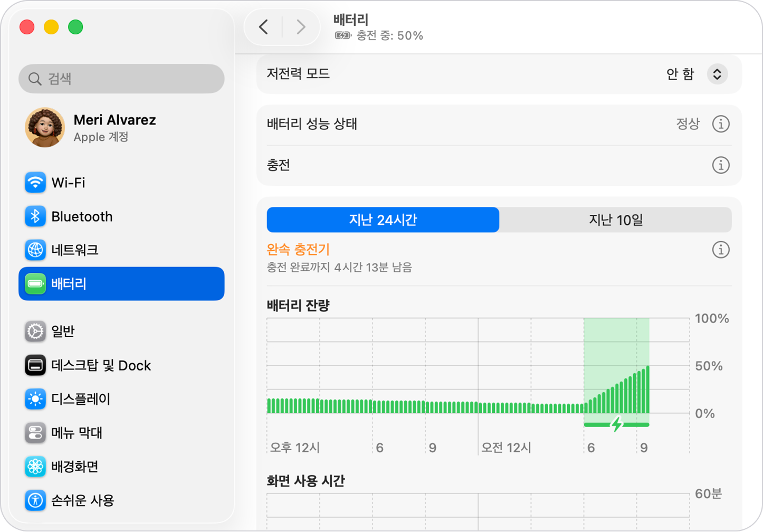Click the 충전 완료까지 4시간 13분 남음 text
The image size is (763, 532).
point(339,268)
